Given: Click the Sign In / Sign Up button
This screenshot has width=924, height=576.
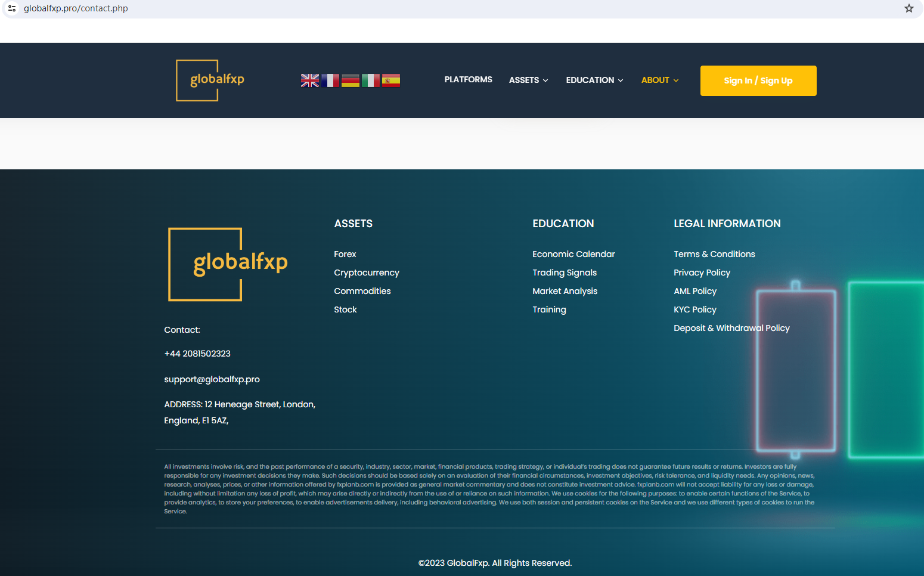Looking at the screenshot, I should tap(758, 80).
